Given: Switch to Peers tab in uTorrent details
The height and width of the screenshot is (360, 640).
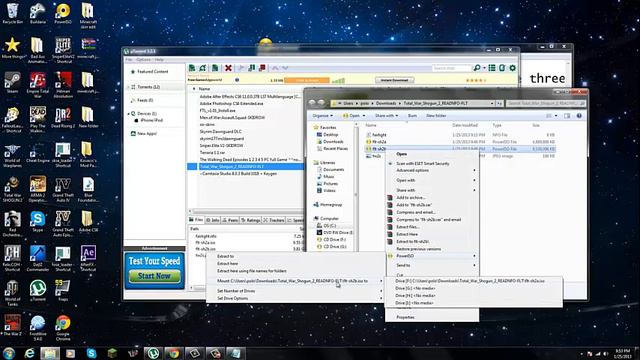Looking at the screenshot, I should point(231,220).
